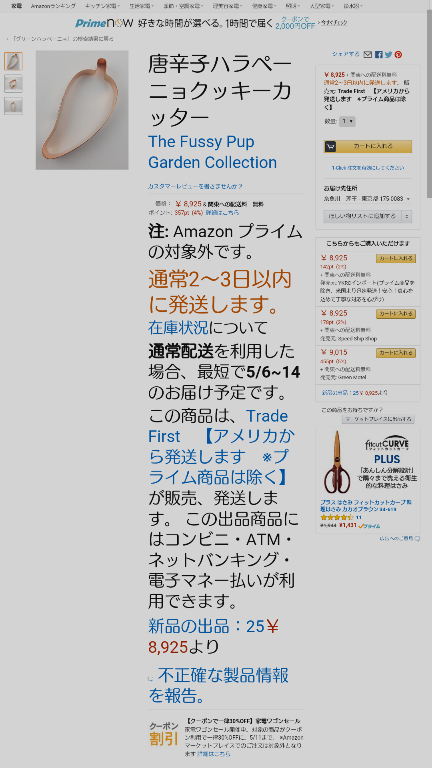Open the Amazonランキング menu item
Image resolution: width=432 pixels, height=768 pixels.
click(53, 6)
